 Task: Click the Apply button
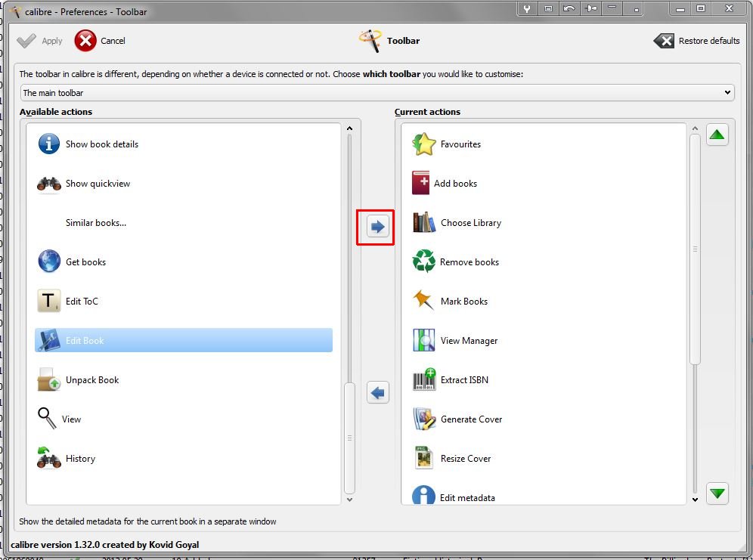(x=39, y=41)
